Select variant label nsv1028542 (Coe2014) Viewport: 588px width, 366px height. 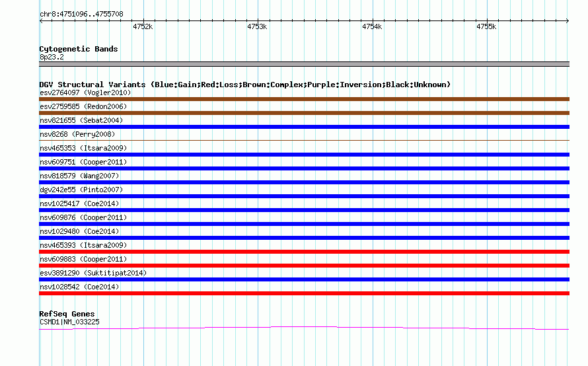79,287
